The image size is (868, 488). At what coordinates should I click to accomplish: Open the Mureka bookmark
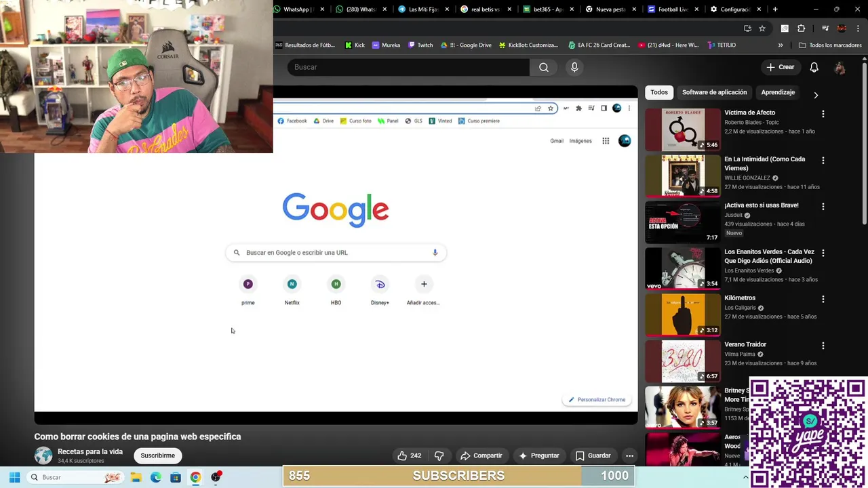(386, 45)
